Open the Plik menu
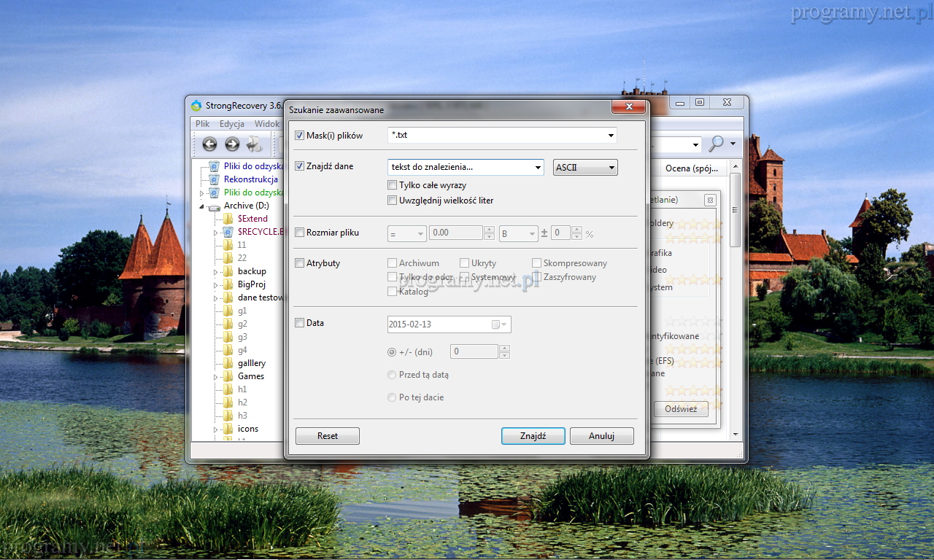The width and height of the screenshot is (934, 560). [202, 124]
